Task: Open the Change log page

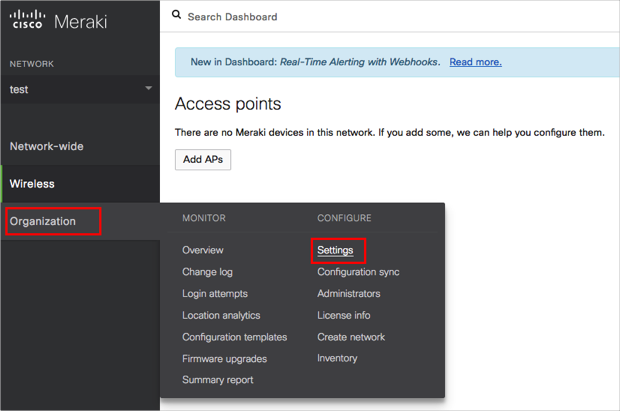Action: coord(208,272)
